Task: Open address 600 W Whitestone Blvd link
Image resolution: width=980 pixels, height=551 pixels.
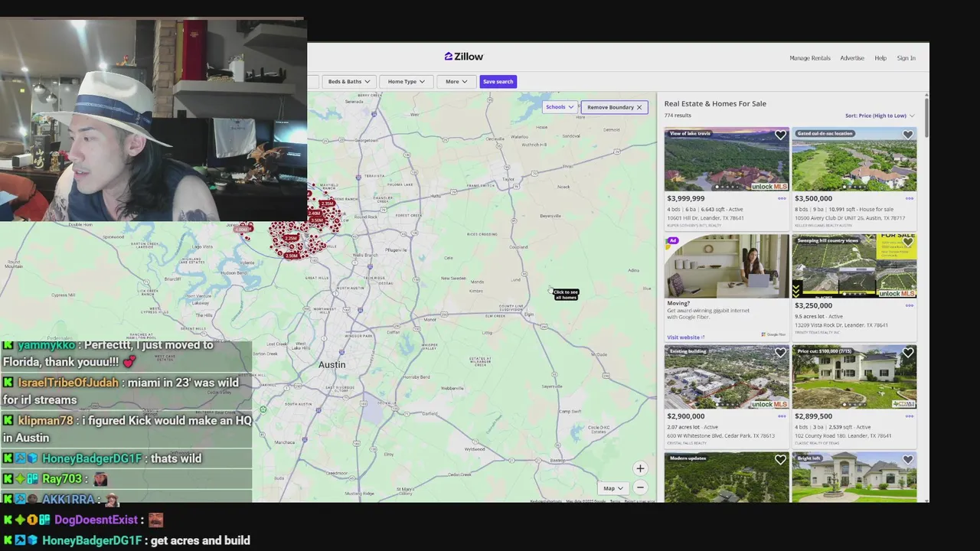Action: [x=720, y=435]
